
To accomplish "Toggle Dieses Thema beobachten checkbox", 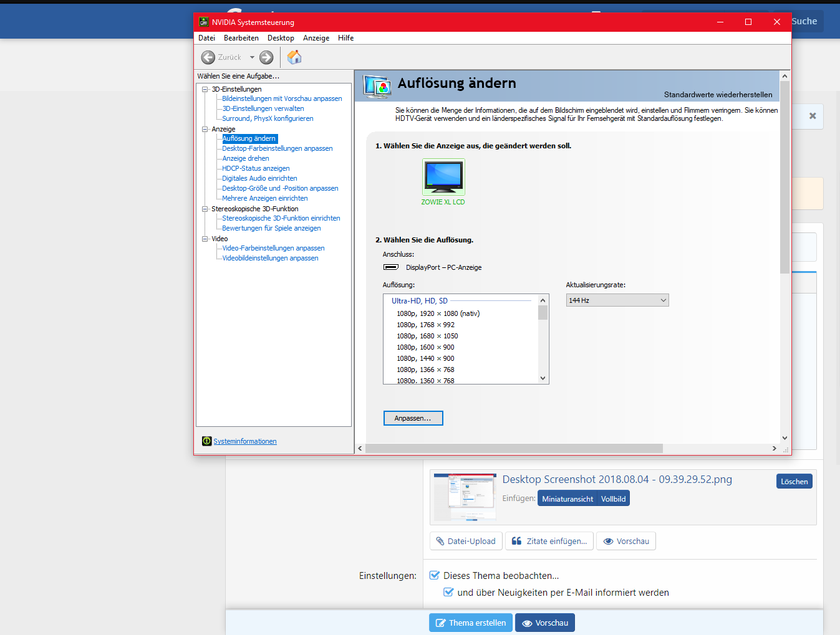I will click(x=435, y=575).
